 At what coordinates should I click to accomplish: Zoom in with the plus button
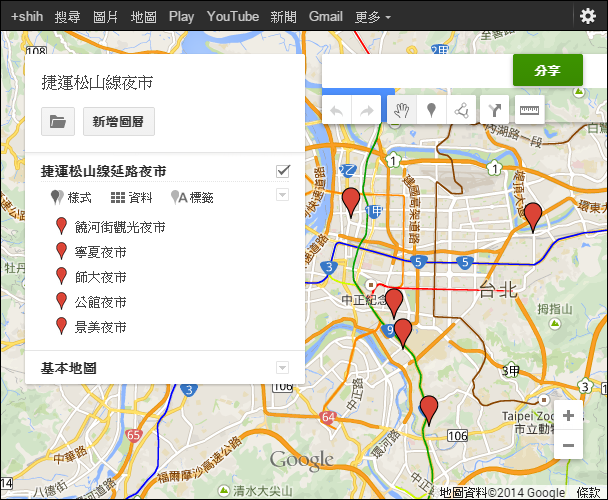click(x=568, y=415)
